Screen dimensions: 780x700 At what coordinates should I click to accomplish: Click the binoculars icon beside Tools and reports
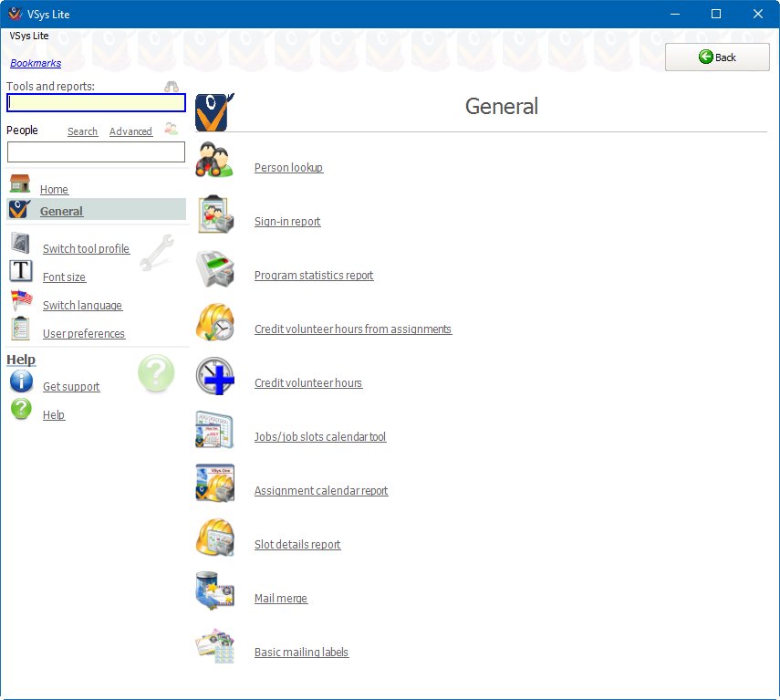(x=172, y=87)
